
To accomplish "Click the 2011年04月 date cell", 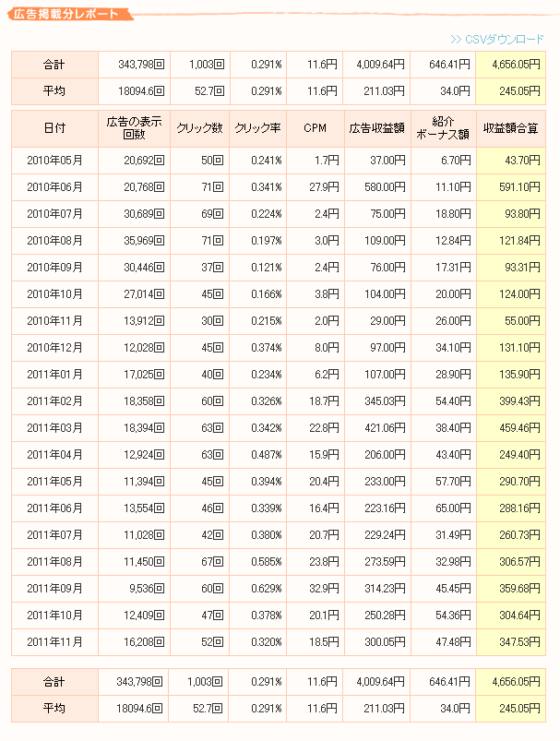I will tap(54, 455).
